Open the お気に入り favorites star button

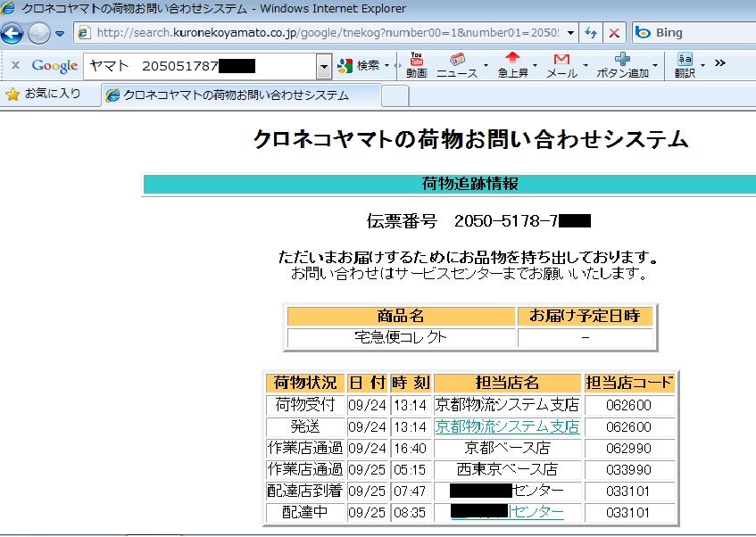(44, 94)
